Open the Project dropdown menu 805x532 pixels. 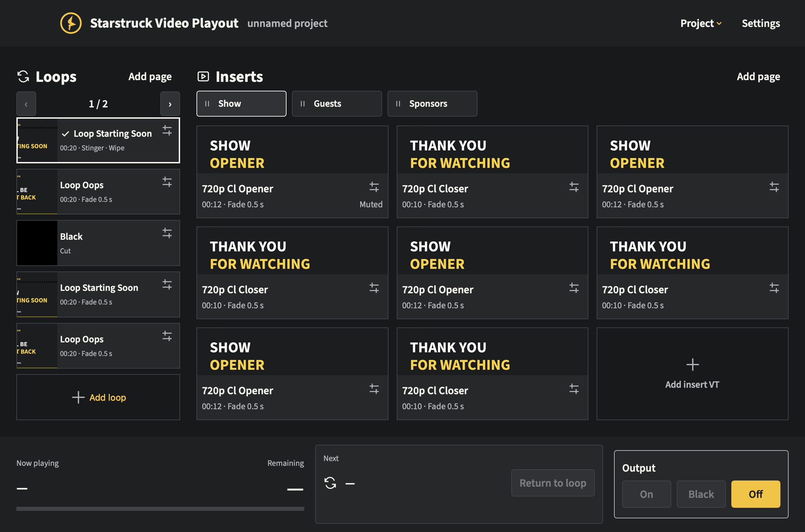click(701, 23)
